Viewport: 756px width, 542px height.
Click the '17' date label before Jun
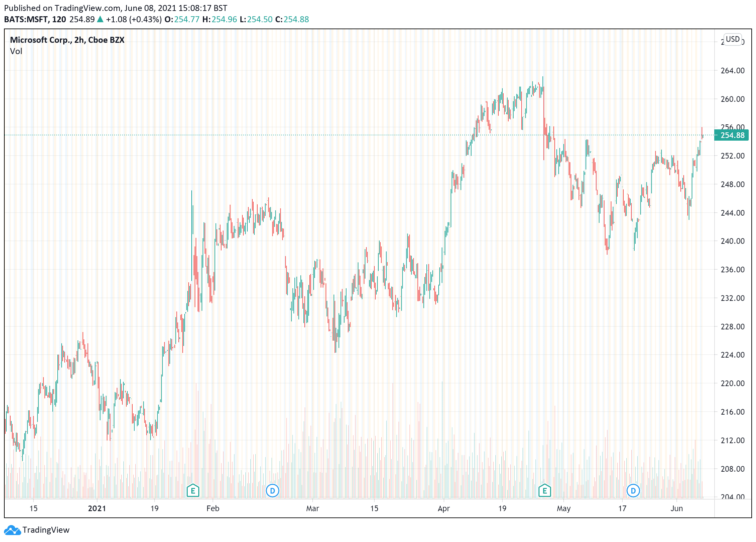pos(622,508)
